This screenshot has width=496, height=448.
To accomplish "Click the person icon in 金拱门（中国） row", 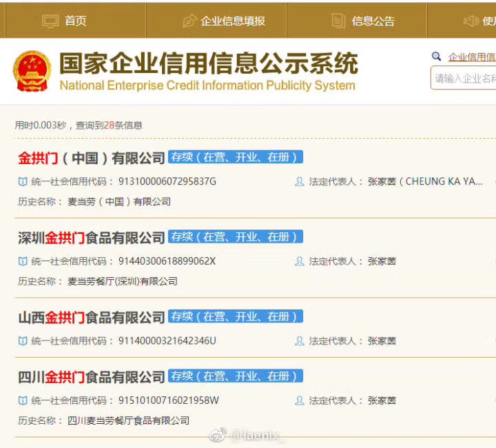I will click(299, 181).
